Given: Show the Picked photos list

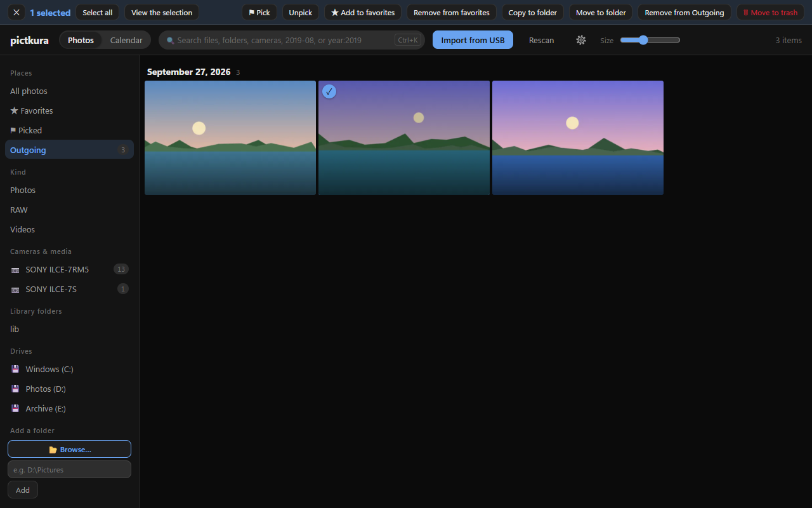Looking at the screenshot, I should [x=69, y=131].
